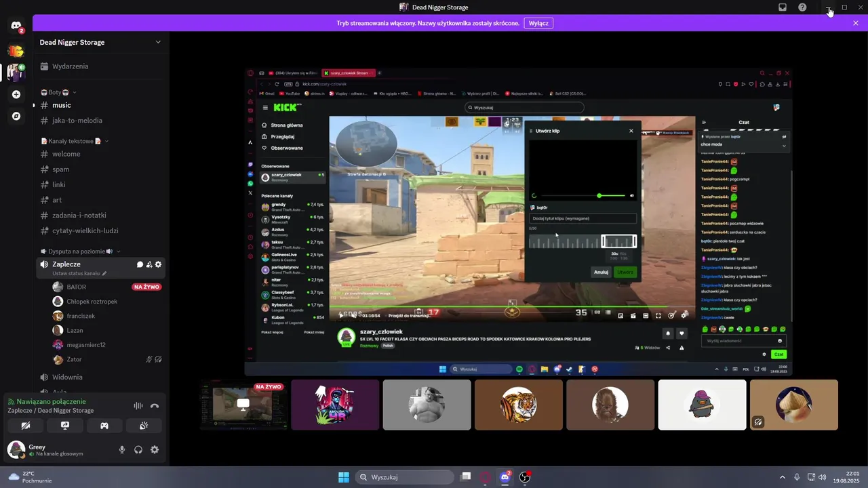Viewport: 868px width, 488px height.
Task: Open the soundboard icon in voice panel
Action: [x=144, y=426]
